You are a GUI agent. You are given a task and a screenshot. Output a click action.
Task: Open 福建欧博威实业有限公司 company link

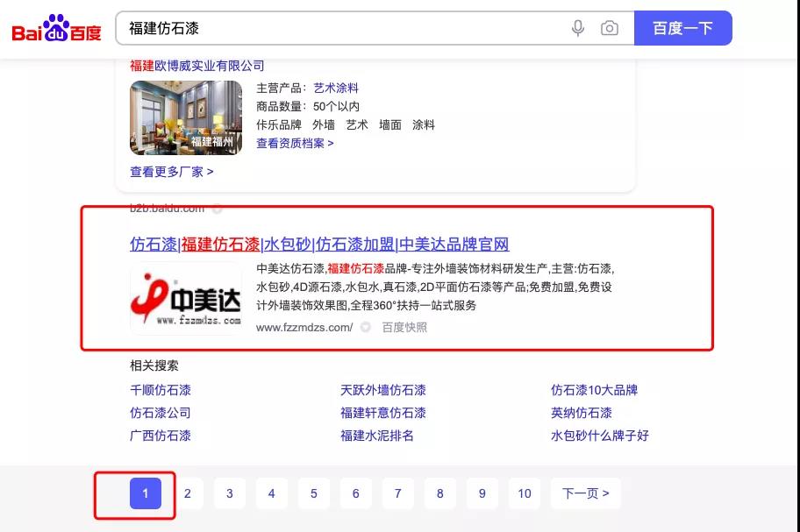(x=197, y=66)
